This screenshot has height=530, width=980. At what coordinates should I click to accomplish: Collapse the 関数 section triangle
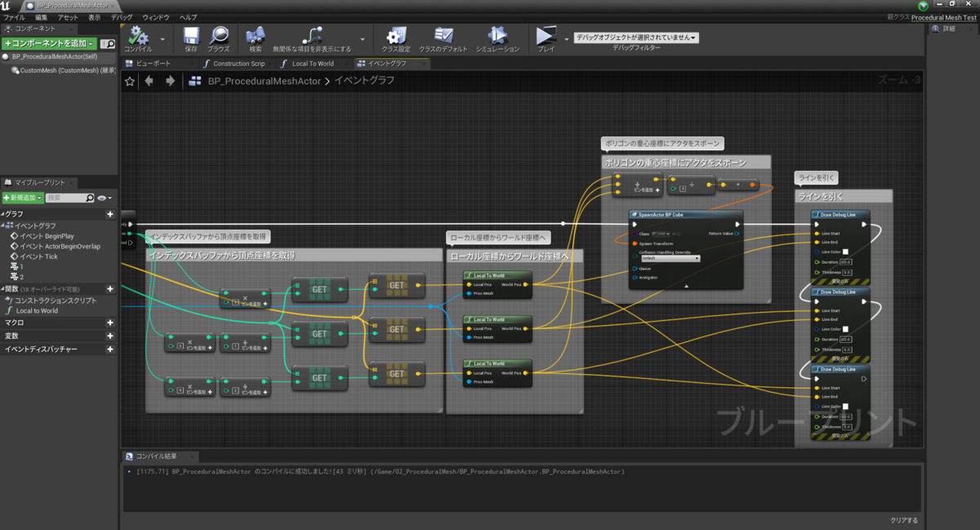pyautogui.click(x=2, y=289)
